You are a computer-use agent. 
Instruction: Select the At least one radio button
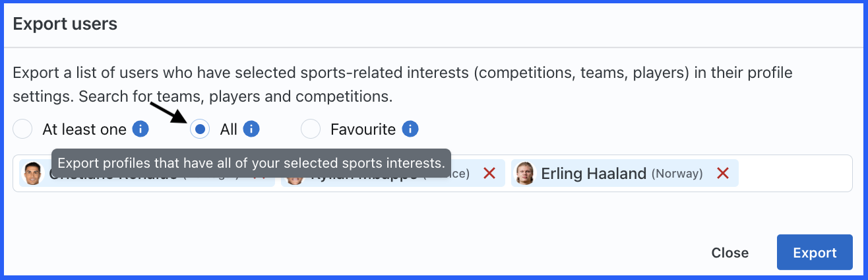click(22, 129)
